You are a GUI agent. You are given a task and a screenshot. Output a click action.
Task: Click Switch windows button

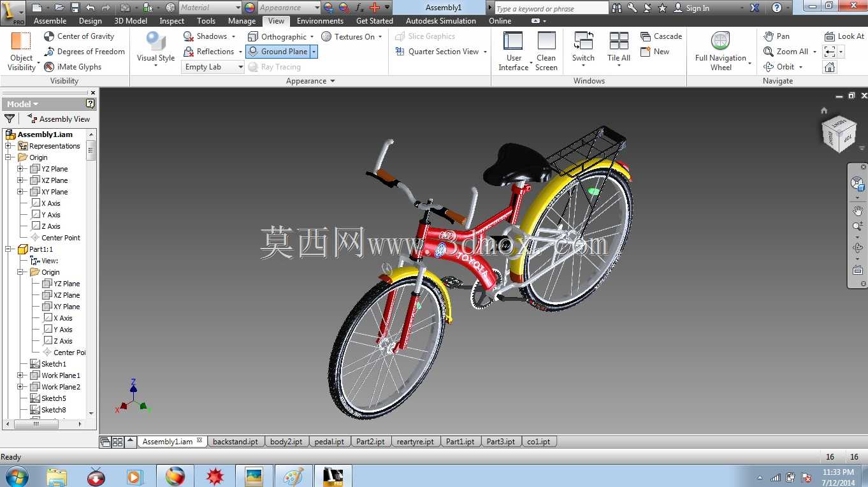(583, 50)
